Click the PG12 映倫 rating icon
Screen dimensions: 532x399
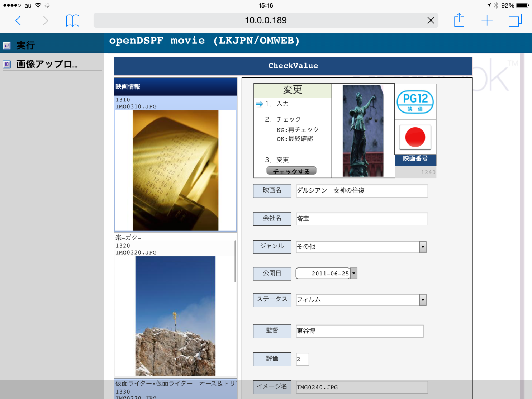pos(415,101)
